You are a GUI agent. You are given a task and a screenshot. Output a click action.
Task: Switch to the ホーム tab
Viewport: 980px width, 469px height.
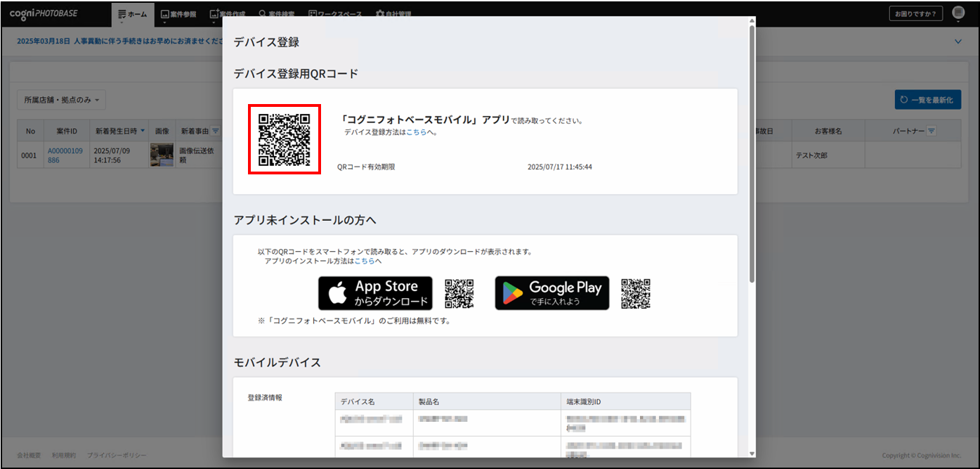click(132, 14)
